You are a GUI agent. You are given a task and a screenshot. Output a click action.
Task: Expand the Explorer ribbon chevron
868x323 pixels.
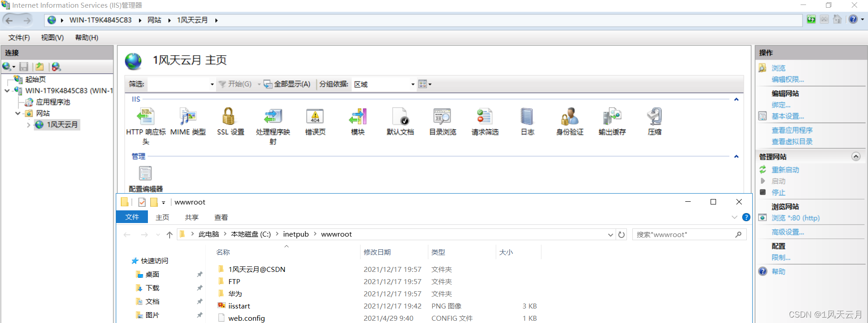734,218
